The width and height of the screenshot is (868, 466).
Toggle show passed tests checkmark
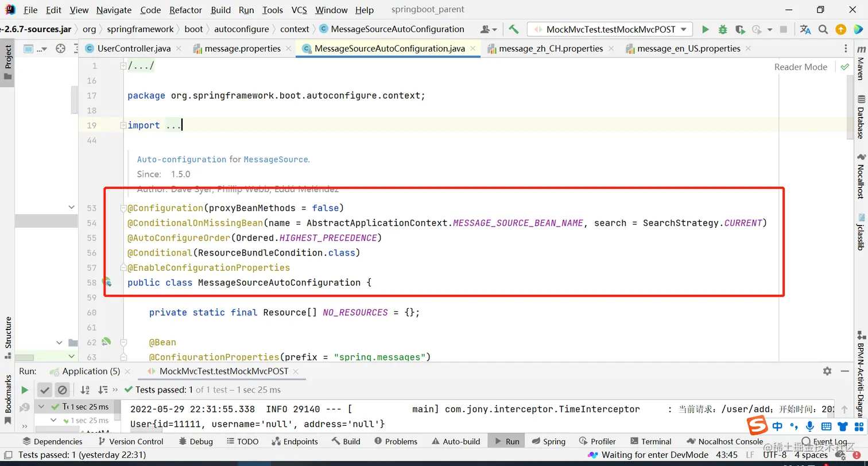45,390
